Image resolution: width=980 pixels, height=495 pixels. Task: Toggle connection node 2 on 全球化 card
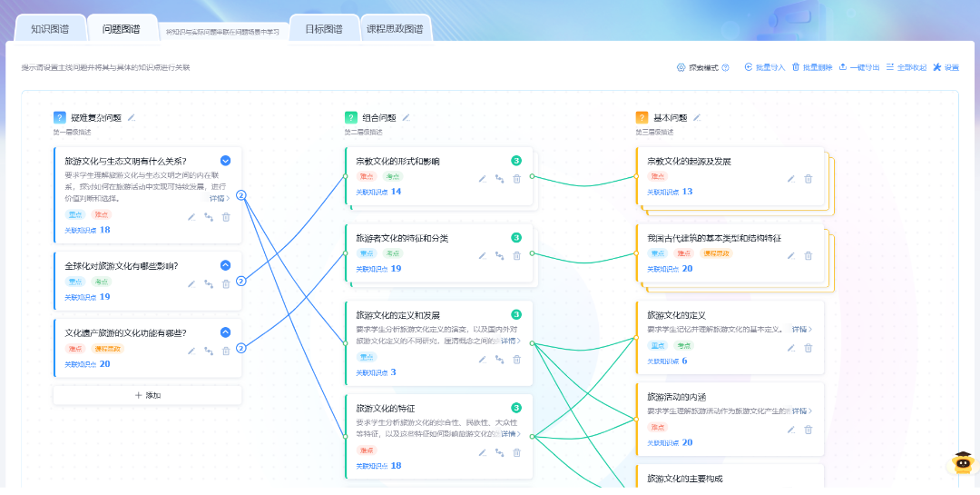point(241,281)
